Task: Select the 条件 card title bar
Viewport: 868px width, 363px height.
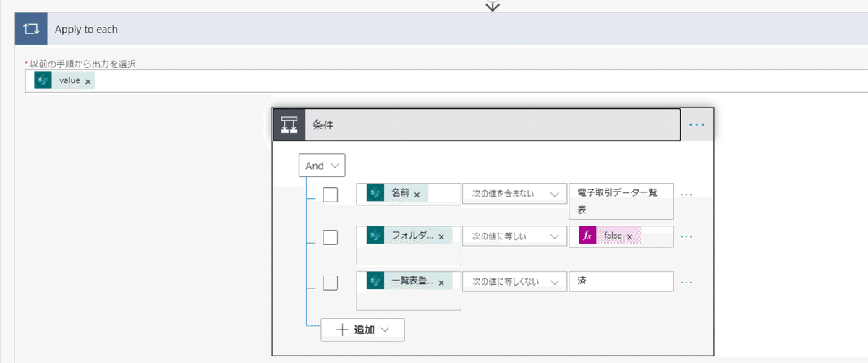Action: (x=477, y=124)
